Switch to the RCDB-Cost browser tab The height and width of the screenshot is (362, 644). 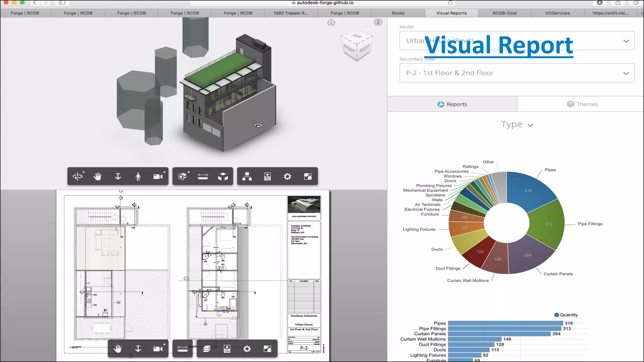pyautogui.click(x=504, y=13)
